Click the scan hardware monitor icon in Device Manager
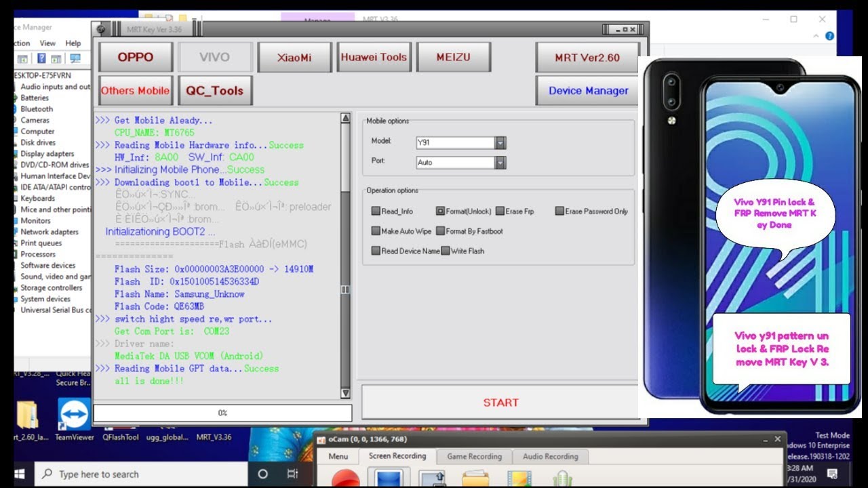 click(75, 59)
